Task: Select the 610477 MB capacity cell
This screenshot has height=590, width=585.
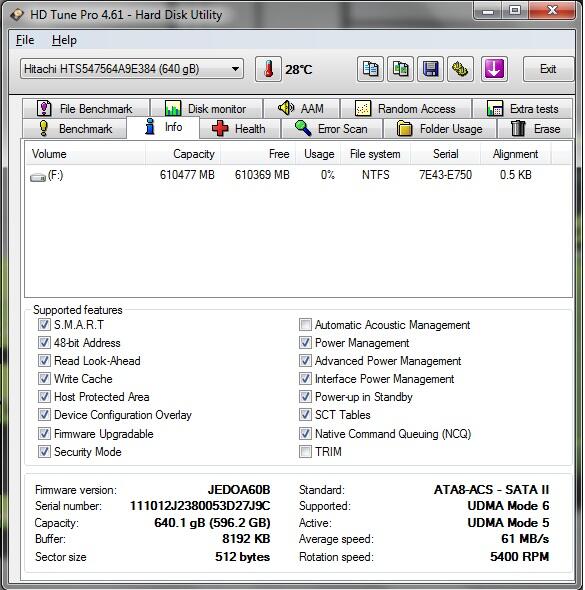Action: click(187, 175)
